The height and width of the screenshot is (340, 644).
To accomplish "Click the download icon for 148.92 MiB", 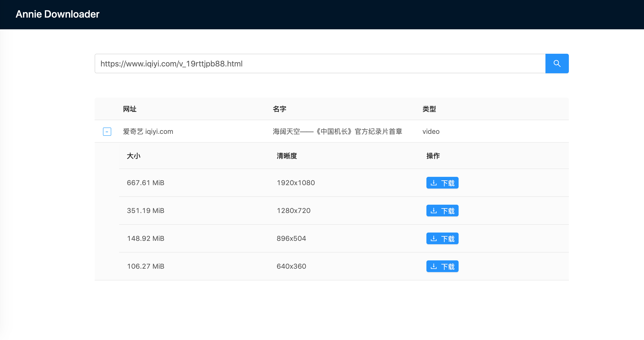I will pos(433,238).
